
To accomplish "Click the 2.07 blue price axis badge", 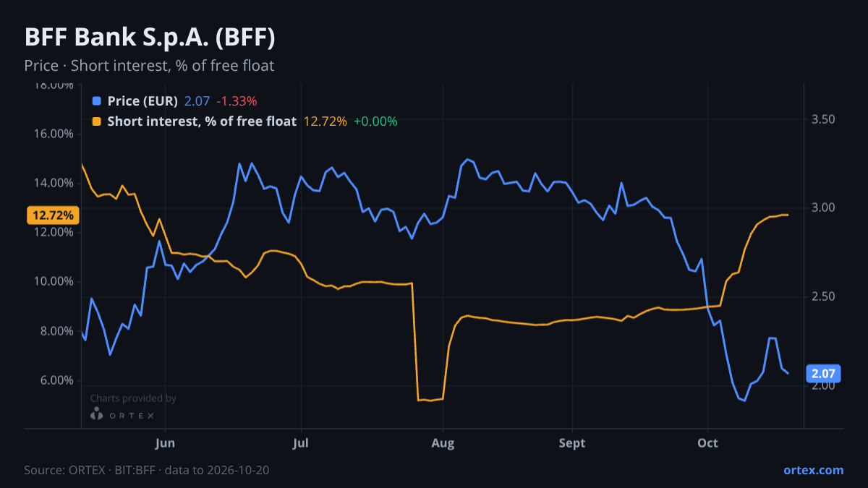I will click(824, 374).
